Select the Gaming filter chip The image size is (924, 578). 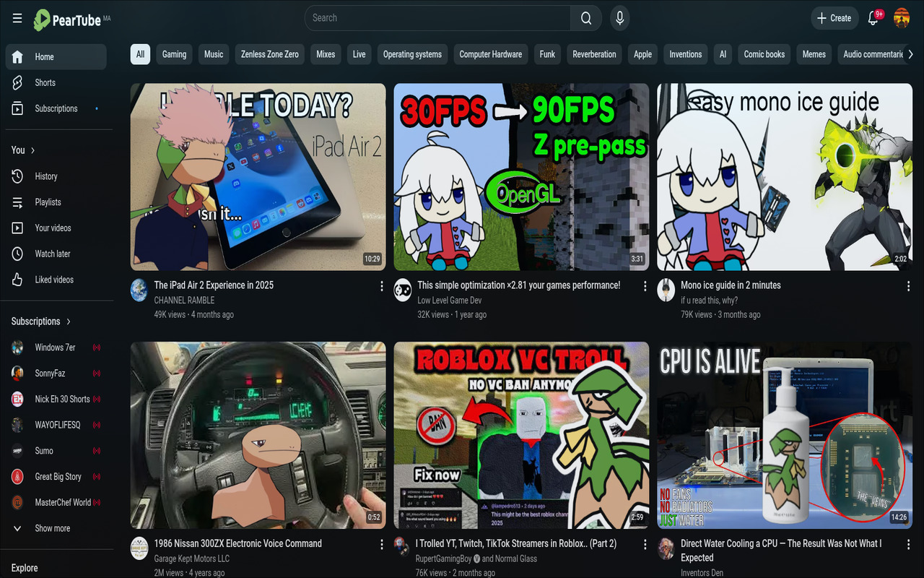174,54
